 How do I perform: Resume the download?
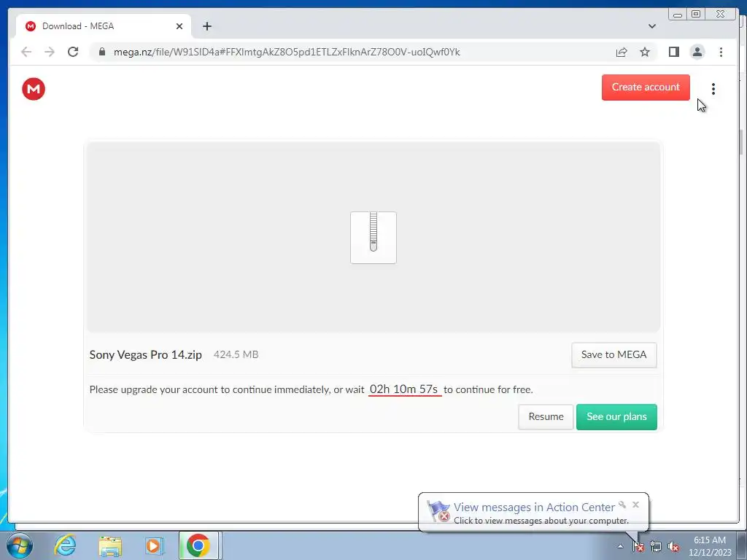[546, 416]
